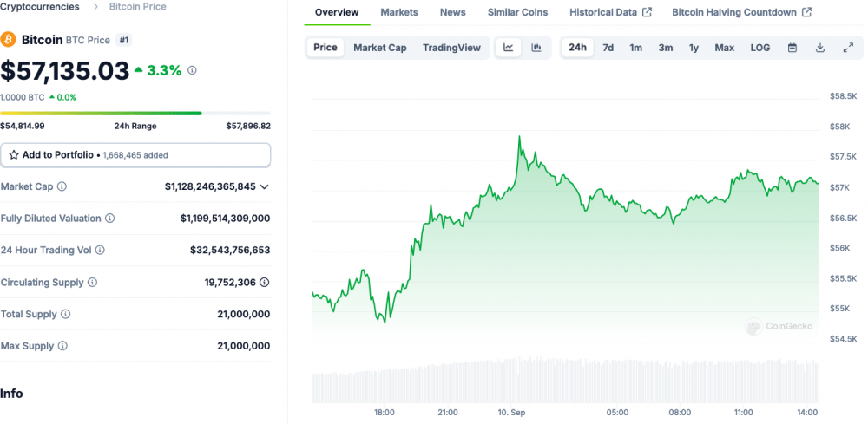Screen dimensions: 868x424
Task: Click info icon next to 19,752,306 value
Action: [x=265, y=283]
